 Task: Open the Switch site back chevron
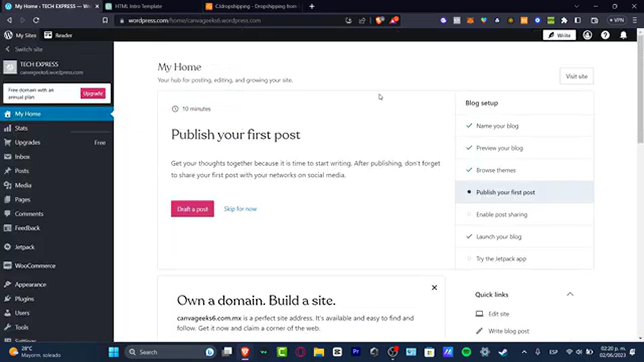[x=7, y=49]
